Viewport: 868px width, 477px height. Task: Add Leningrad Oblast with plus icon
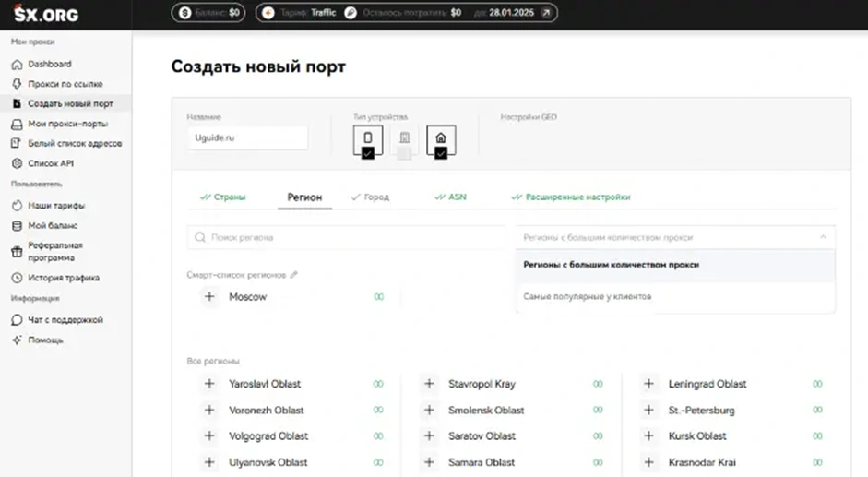click(648, 384)
